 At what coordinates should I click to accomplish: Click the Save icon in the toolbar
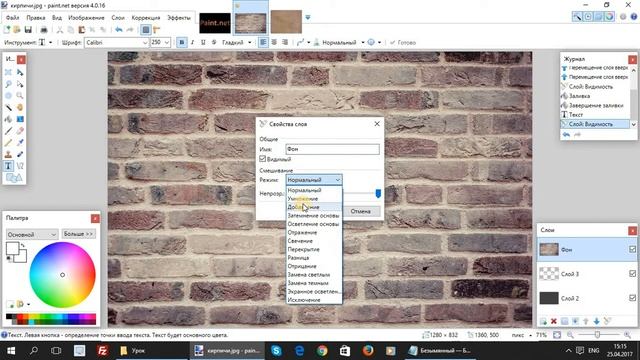(x=28, y=30)
